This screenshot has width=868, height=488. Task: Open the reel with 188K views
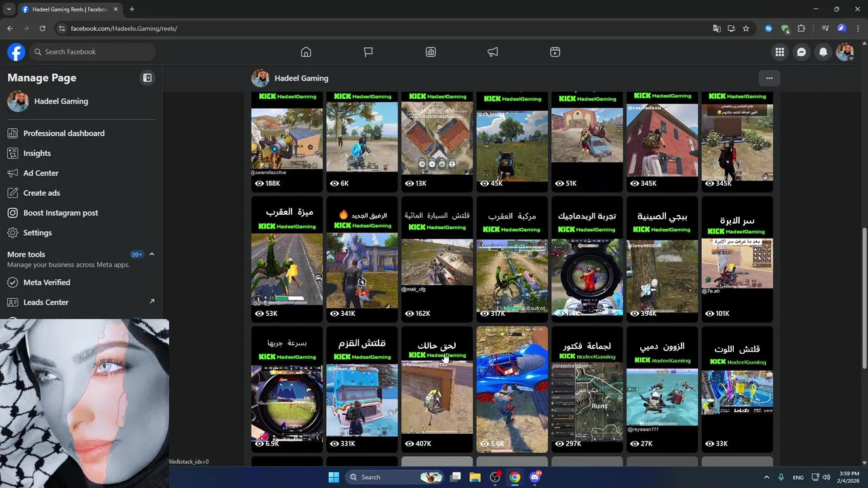click(x=287, y=141)
